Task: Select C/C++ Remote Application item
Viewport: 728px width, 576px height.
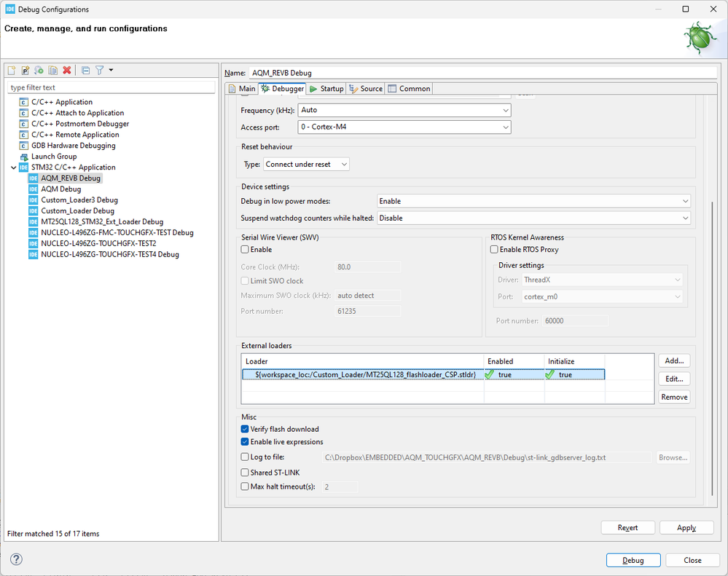Action: coord(75,135)
